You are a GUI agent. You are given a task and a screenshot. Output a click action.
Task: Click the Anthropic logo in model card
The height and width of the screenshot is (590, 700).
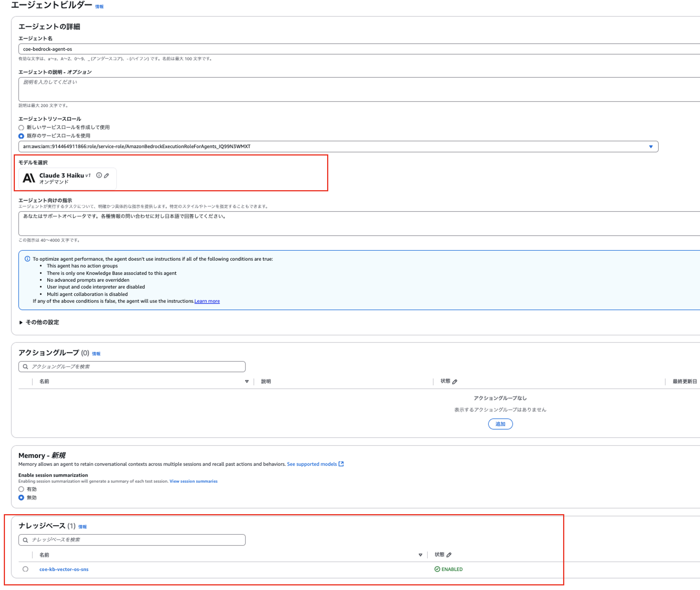pyautogui.click(x=29, y=178)
